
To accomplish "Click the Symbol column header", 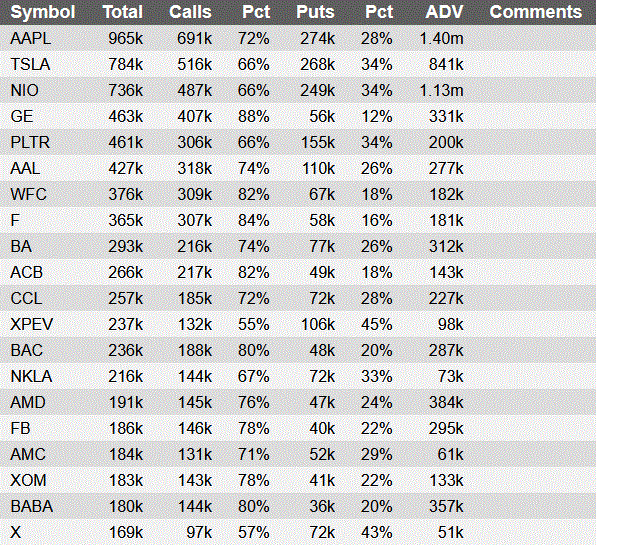I will 43,13.
